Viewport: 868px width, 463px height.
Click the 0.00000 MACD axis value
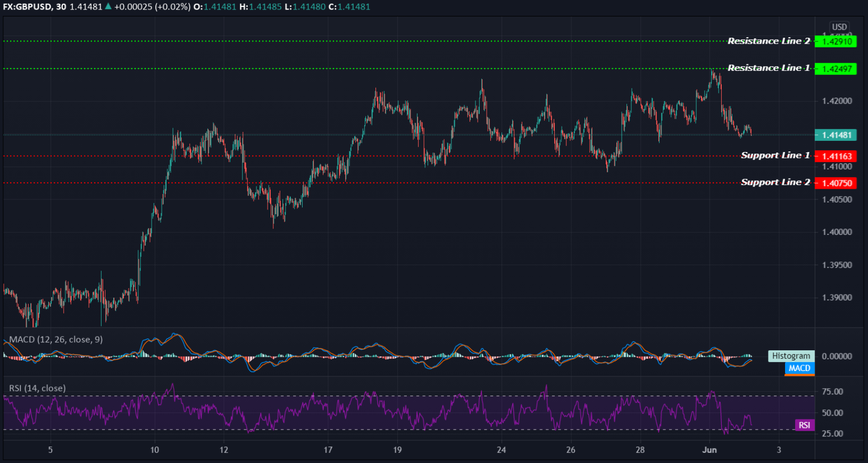[837, 356]
